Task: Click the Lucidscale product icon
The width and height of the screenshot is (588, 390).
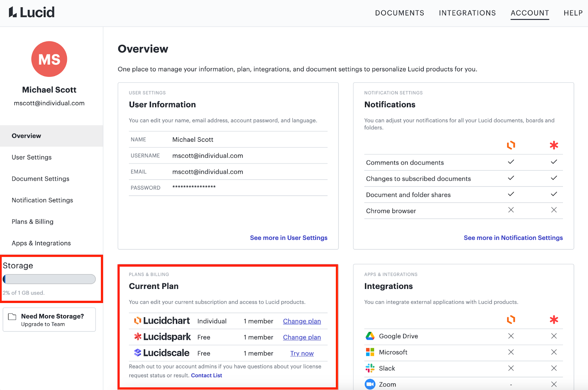Action: point(137,353)
